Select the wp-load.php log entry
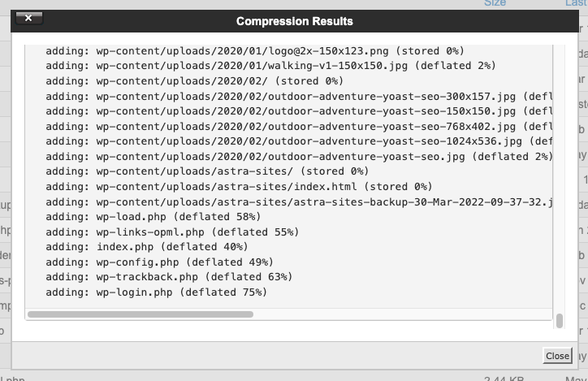 (153, 217)
